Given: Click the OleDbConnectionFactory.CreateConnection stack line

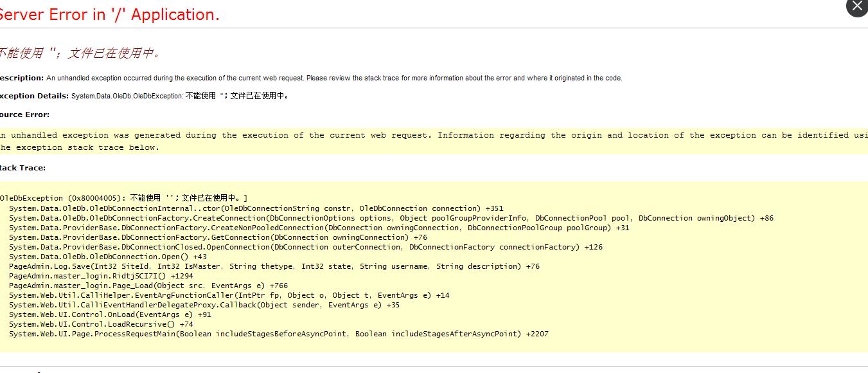Looking at the screenshot, I should (391, 218).
